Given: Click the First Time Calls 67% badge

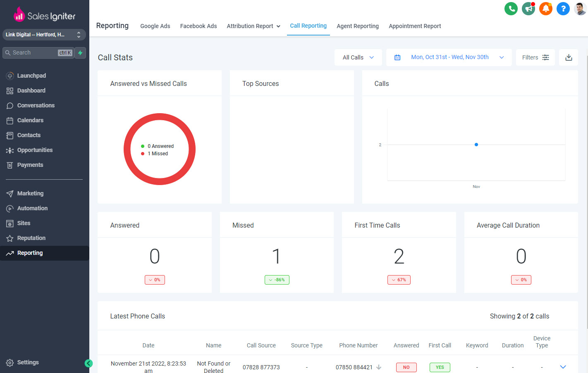Looking at the screenshot, I should pyautogui.click(x=399, y=280).
